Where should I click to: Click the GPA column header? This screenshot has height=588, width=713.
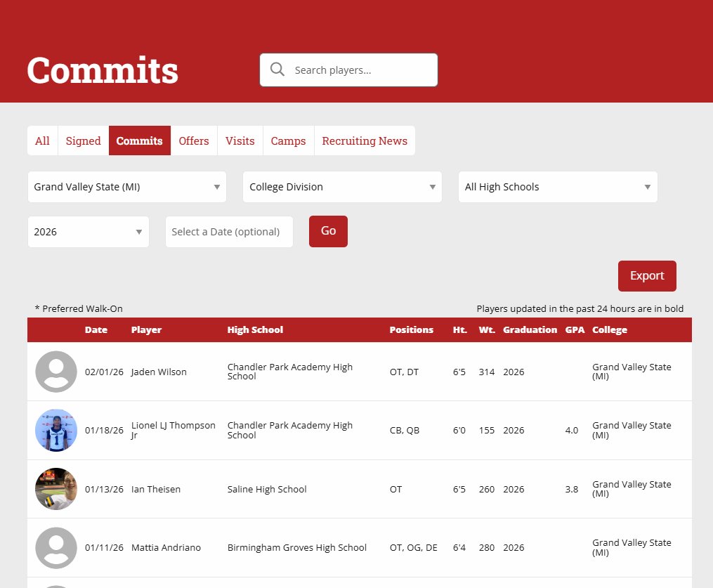pos(575,329)
